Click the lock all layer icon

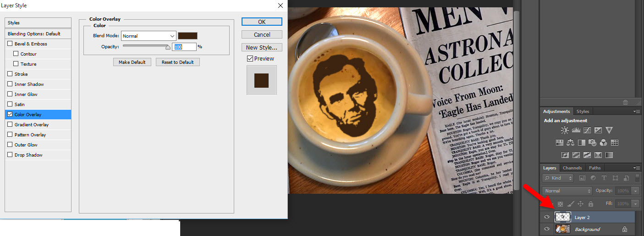point(591,203)
